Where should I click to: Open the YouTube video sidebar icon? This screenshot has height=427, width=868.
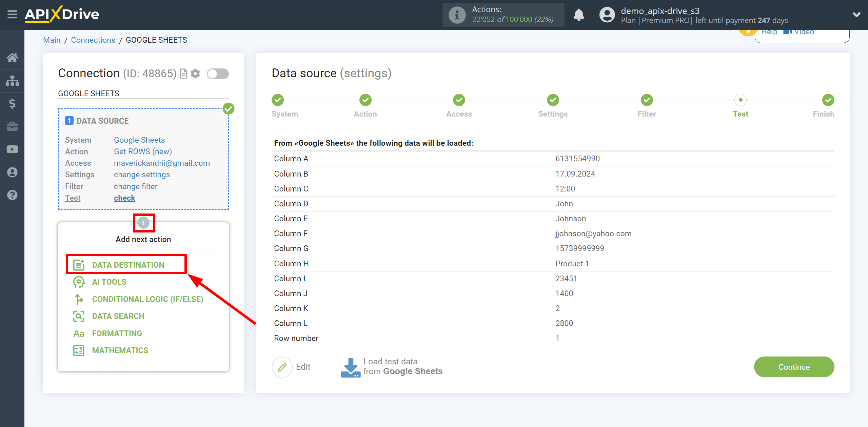(x=12, y=149)
